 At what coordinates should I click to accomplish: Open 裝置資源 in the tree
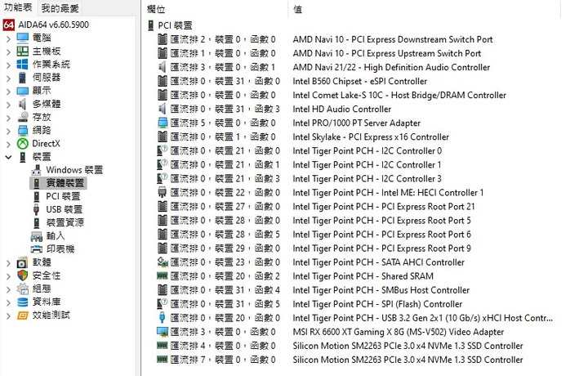tap(65, 222)
